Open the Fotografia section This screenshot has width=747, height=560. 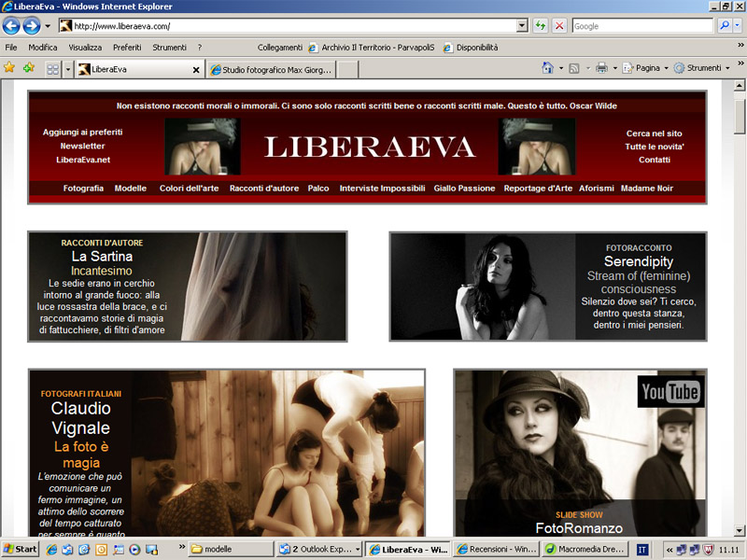(x=83, y=189)
